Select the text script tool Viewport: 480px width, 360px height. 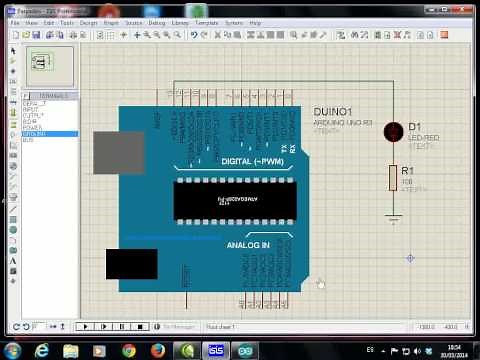(13, 92)
